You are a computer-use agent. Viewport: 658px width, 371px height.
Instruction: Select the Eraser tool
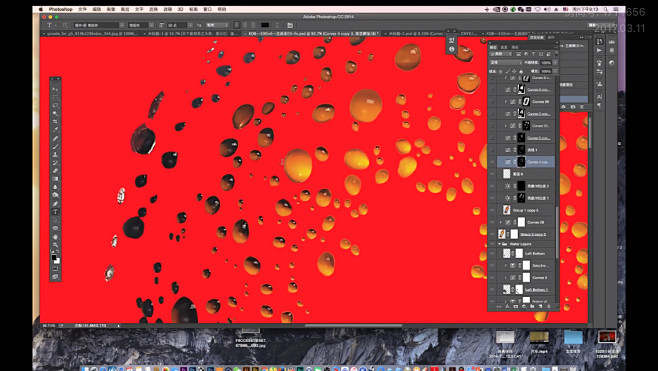tap(55, 171)
